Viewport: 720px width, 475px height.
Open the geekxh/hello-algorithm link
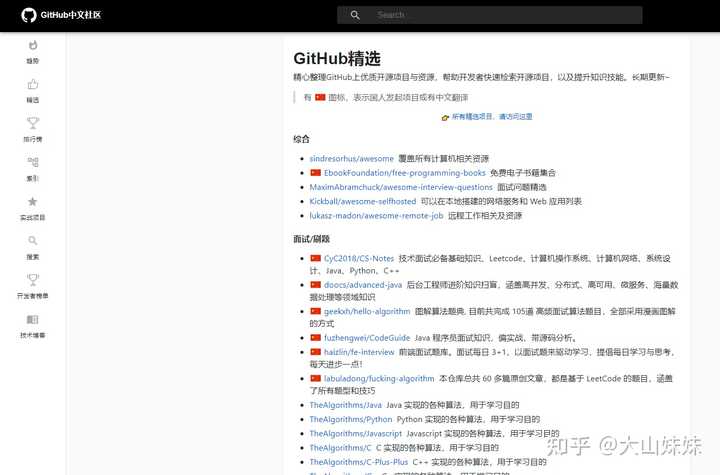point(367,311)
